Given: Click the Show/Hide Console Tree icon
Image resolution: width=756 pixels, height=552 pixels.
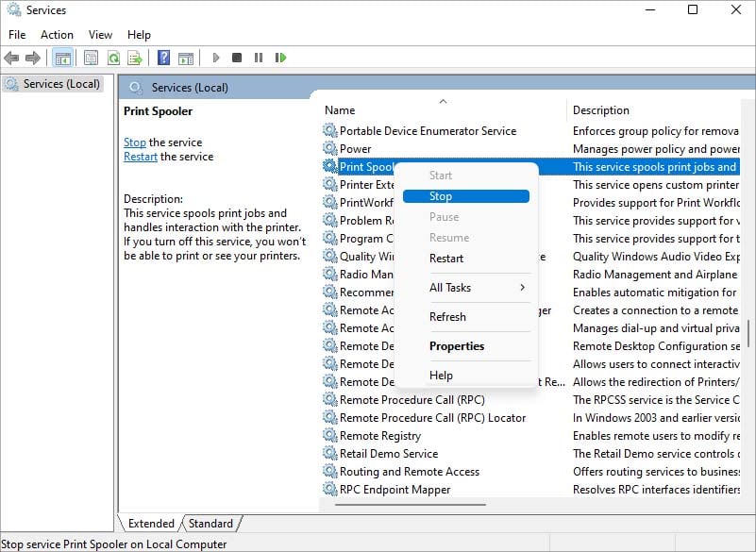Looking at the screenshot, I should (63, 58).
